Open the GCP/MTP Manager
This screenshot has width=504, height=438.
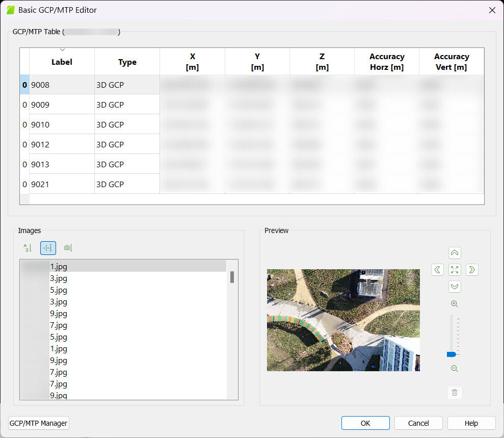38,423
